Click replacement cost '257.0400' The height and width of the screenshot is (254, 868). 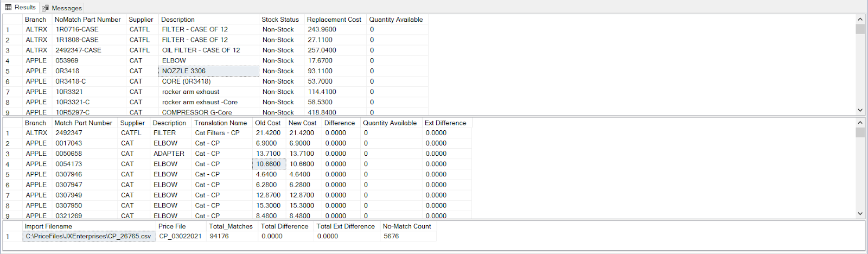point(335,50)
